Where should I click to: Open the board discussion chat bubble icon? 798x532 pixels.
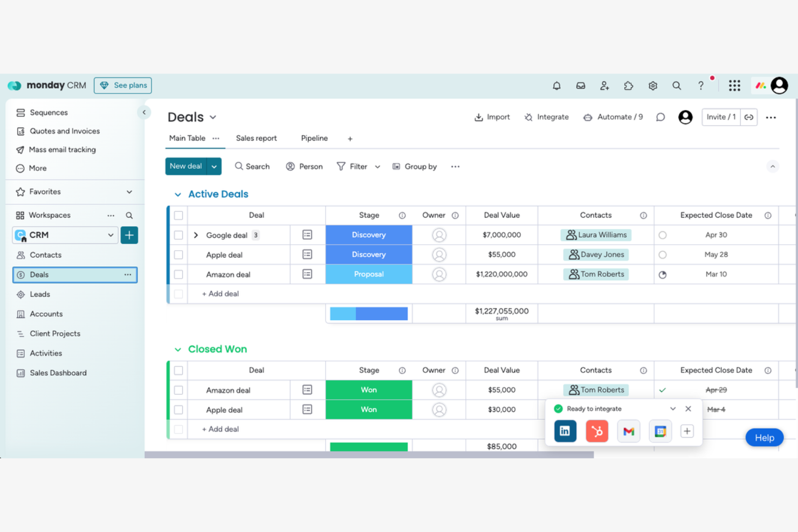[x=660, y=117]
